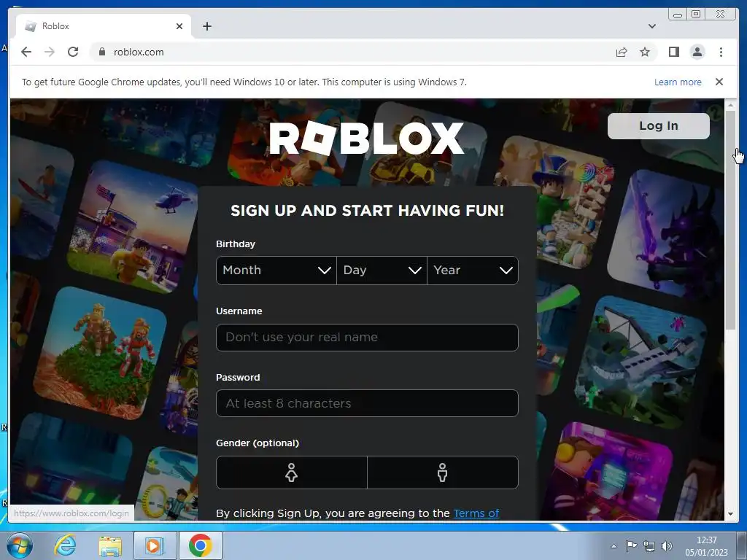The image size is (747, 560).
Task: Click the 'Gender (optional)' label
Action: point(258,443)
